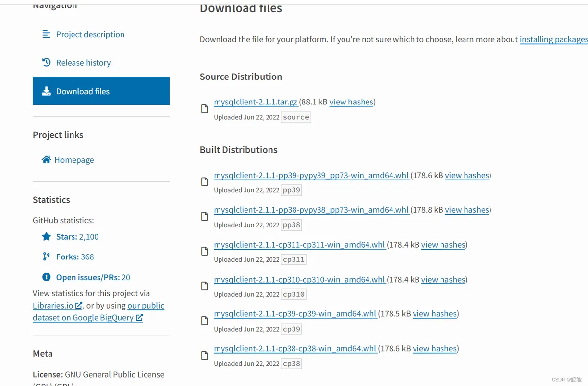Viewport: 588px width, 386px height.
Task: Click the 'pp39' tag label
Action: (292, 190)
